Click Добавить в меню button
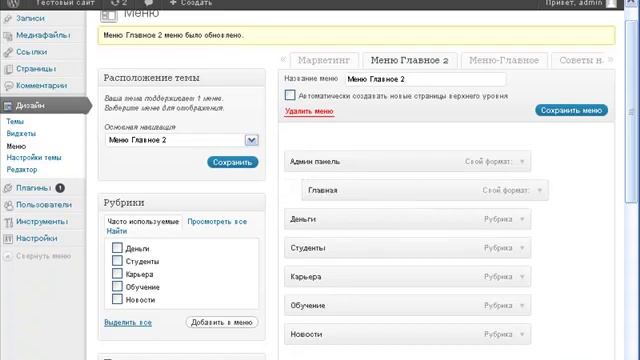The image size is (640, 360). (x=222, y=322)
